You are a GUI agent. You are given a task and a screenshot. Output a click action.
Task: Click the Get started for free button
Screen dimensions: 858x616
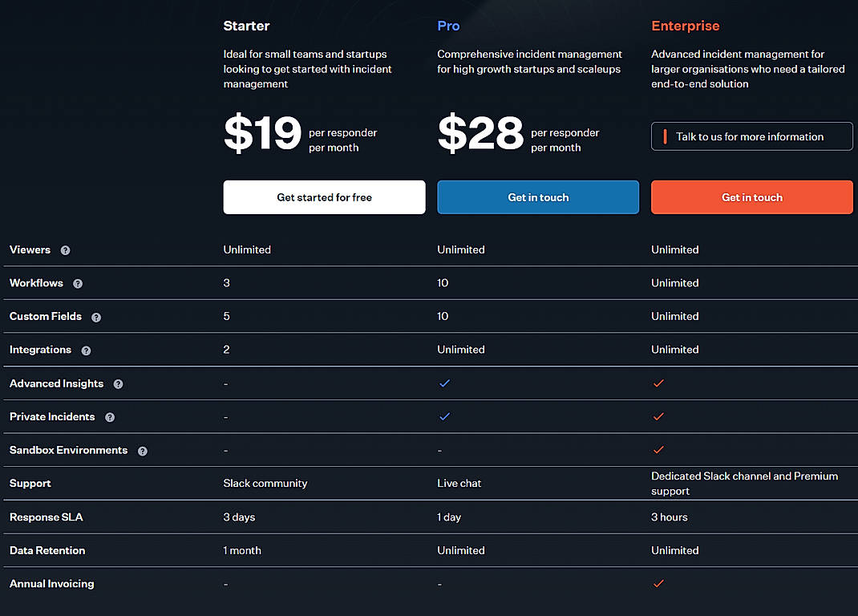(x=324, y=197)
